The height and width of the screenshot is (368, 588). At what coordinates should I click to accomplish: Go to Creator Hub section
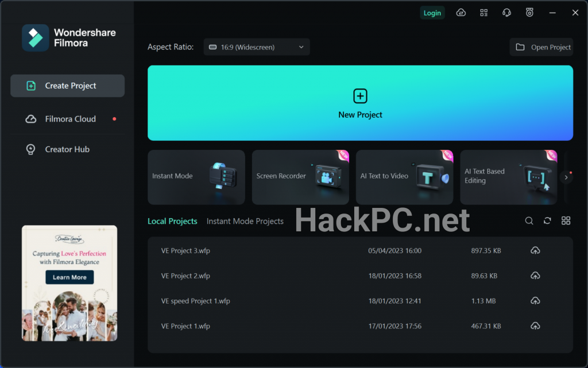coord(67,149)
